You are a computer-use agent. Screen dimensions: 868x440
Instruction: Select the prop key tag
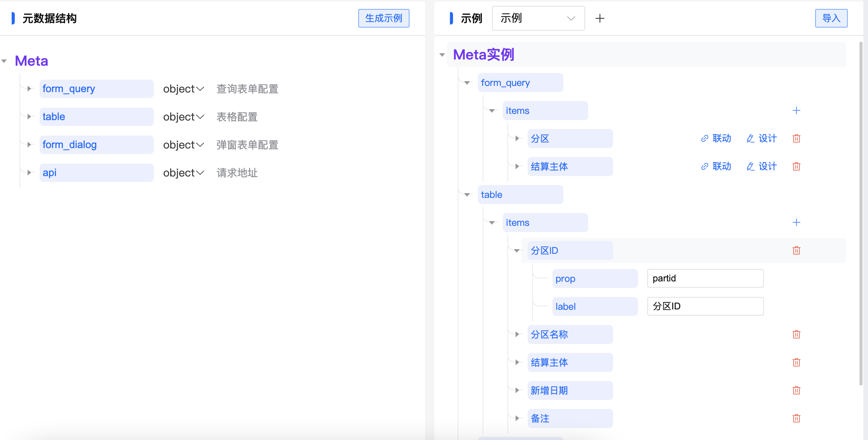click(x=595, y=279)
